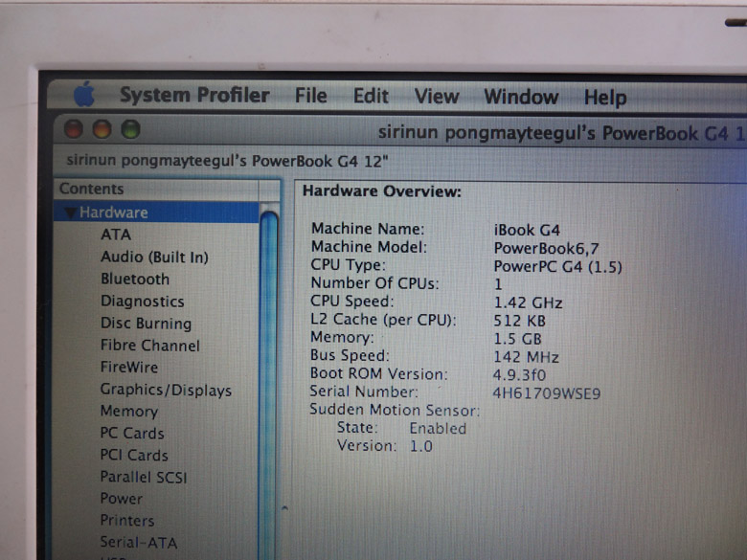Close the window with the red button
The height and width of the screenshot is (560, 747).
click(x=74, y=129)
